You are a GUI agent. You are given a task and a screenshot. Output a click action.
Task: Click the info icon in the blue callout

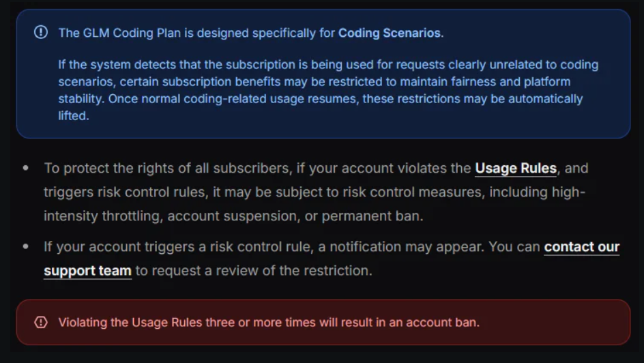[41, 32]
